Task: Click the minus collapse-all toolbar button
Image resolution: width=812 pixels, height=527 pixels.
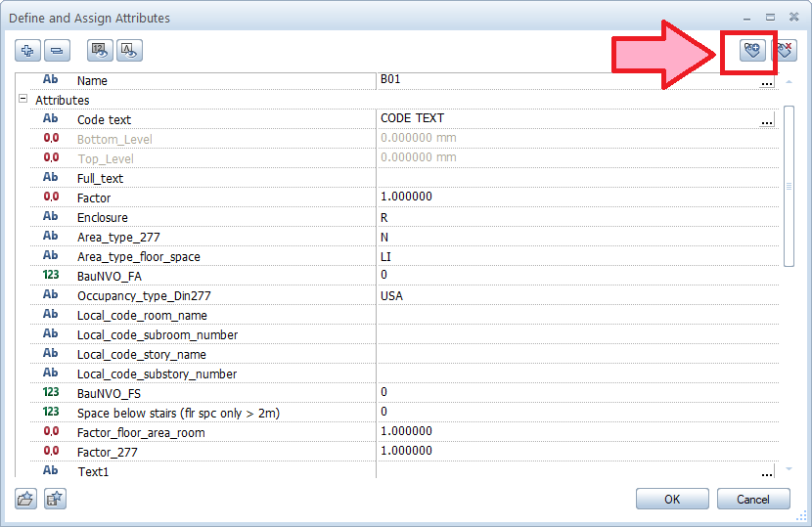Action: [57, 51]
